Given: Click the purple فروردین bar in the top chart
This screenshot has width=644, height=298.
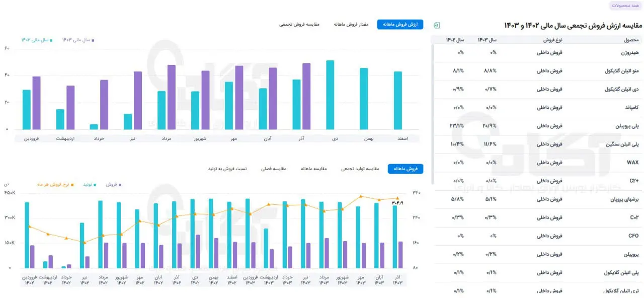Looking at the screenshot, I should click(36, 103).
